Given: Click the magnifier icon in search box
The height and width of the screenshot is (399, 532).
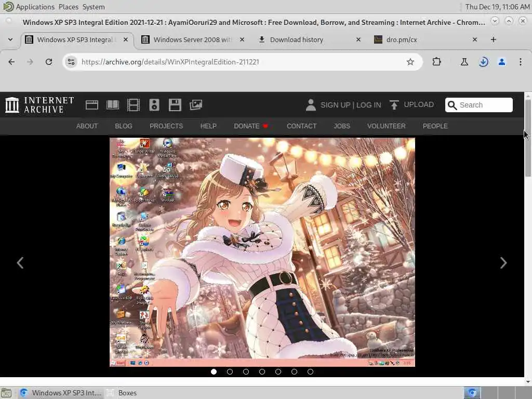Looking at the screenshot, I should (452, 105).
